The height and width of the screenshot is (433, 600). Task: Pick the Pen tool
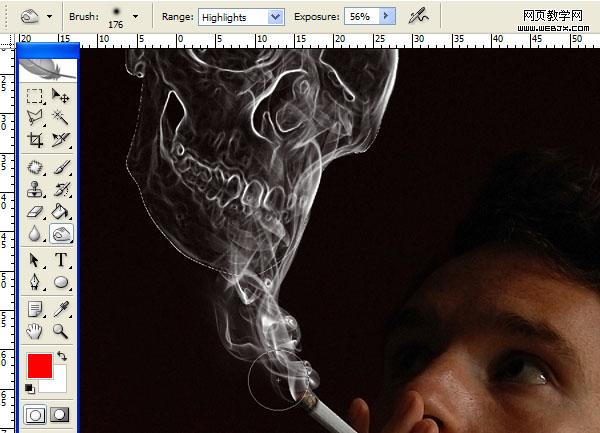pos(34,282)
